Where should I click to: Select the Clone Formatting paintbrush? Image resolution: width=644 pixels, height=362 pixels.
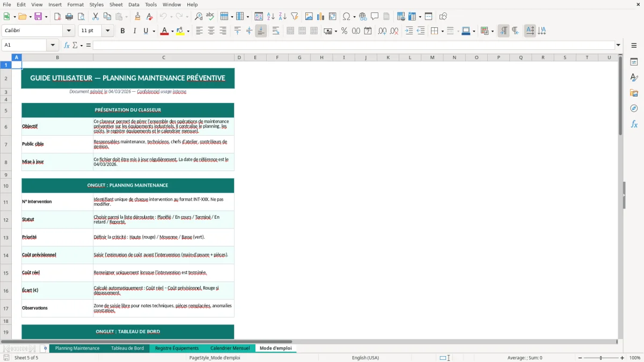(138, 17)
